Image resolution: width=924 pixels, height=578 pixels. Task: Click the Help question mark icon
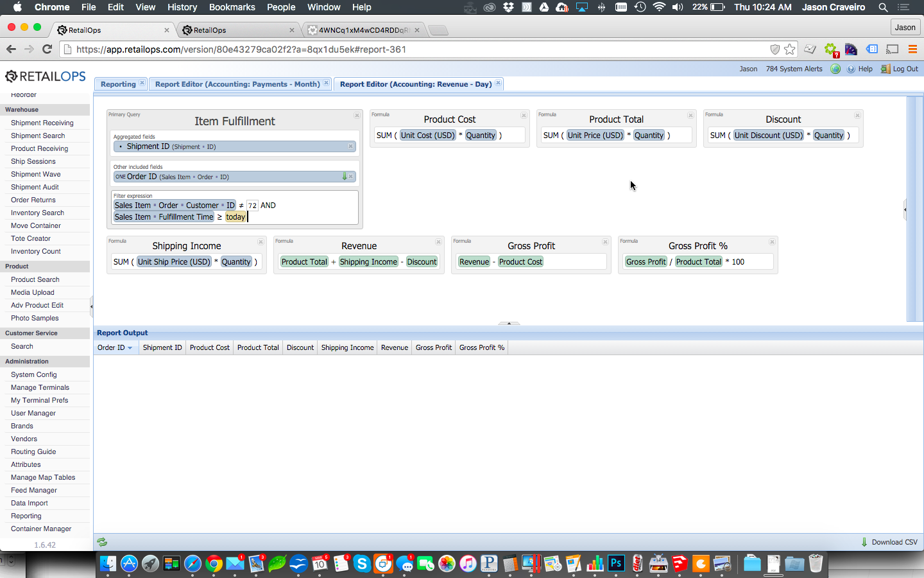851,69
